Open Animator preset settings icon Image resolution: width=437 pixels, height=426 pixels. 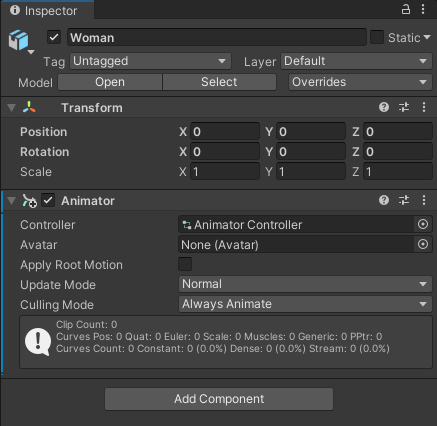pos(404,200)
